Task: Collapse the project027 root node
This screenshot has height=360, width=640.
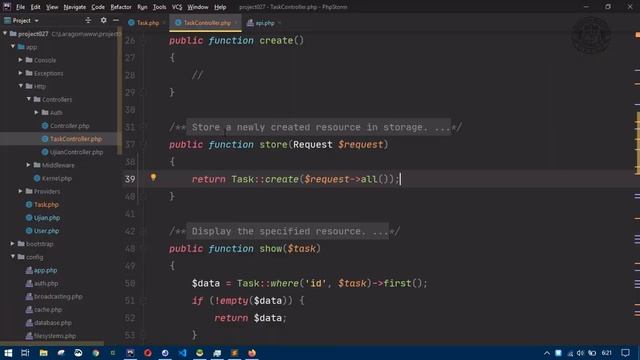Action: click(5, 33)
